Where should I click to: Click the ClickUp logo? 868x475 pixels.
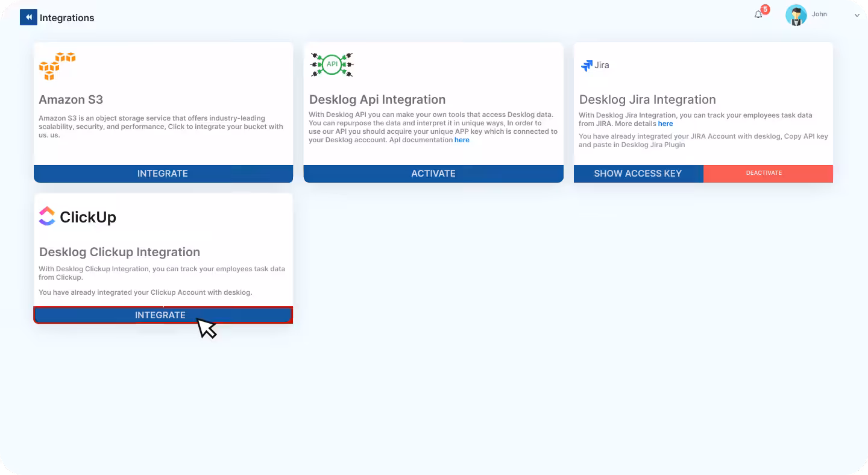(x=78, y=216)
